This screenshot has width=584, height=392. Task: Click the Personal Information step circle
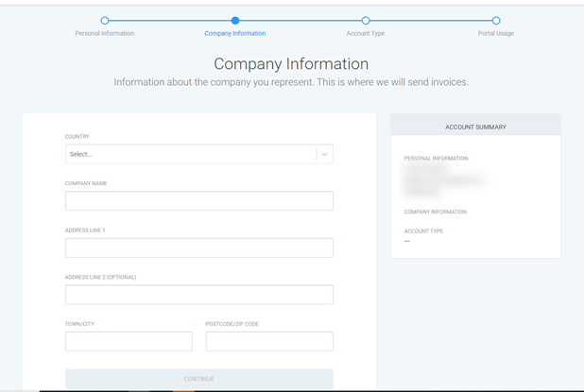tap(105, 20)
